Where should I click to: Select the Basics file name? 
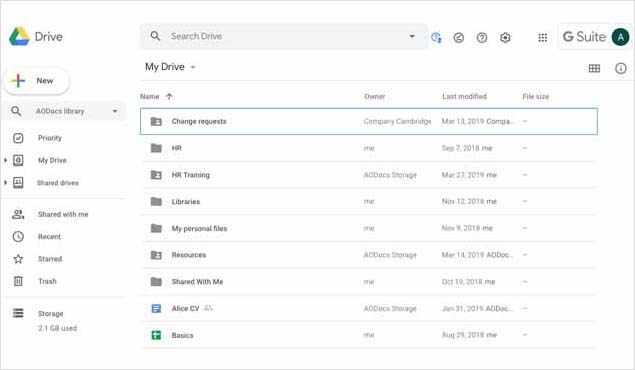(182, 335)
